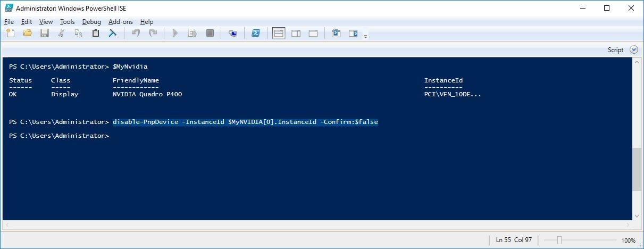Click horizontal scrollbar right arrow

(628, 225)
